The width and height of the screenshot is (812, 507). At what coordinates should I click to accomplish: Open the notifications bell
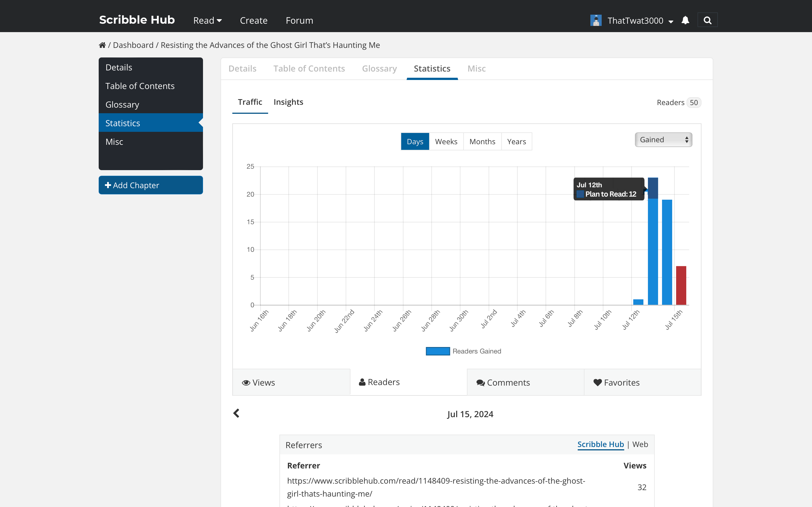(x=685, y=21)
